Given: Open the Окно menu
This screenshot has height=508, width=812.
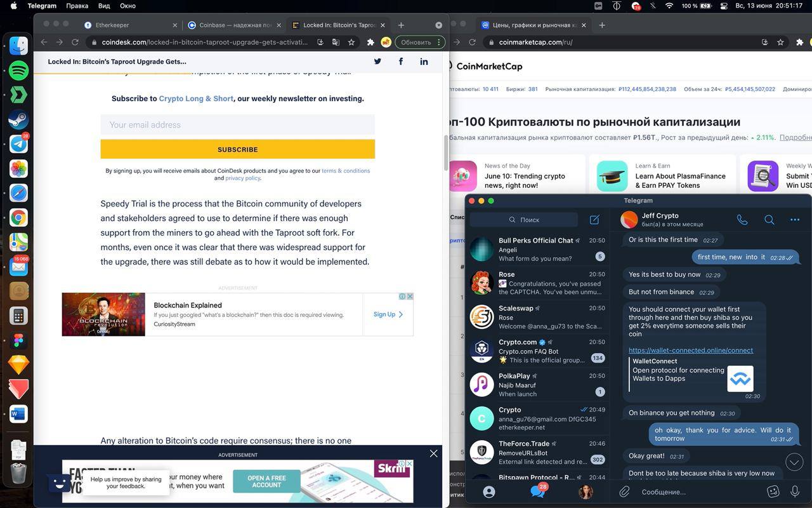Looking at the screenshot, I should [128, 6].
